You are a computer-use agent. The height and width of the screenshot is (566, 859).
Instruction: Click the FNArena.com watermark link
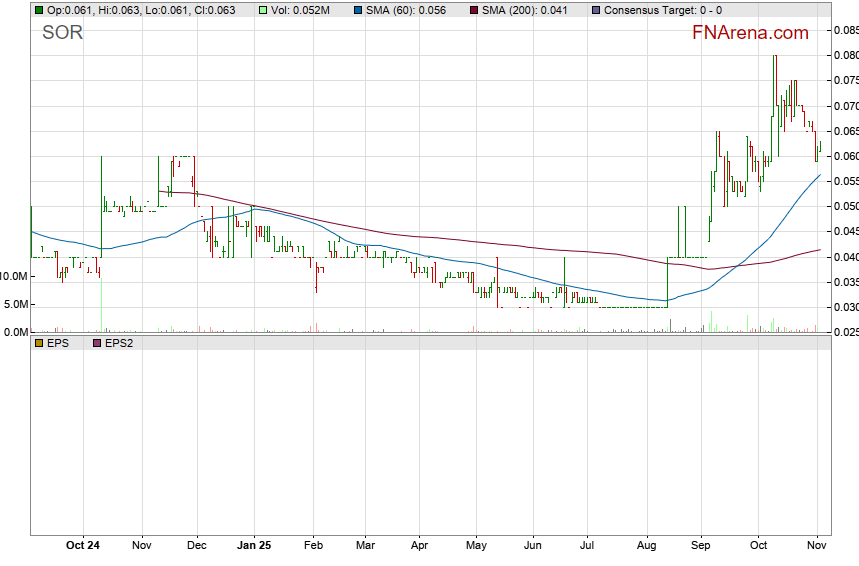(750, 33)
